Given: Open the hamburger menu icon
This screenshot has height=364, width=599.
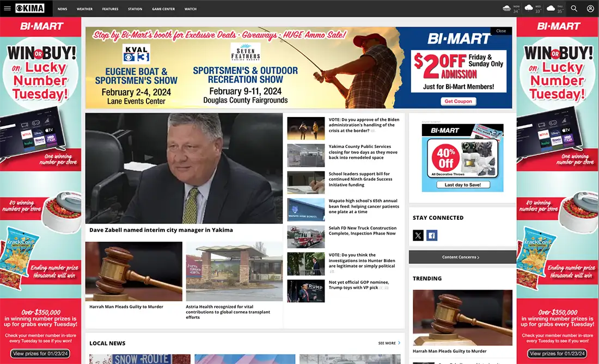Looking at the screenshot, I should (7, 8).
